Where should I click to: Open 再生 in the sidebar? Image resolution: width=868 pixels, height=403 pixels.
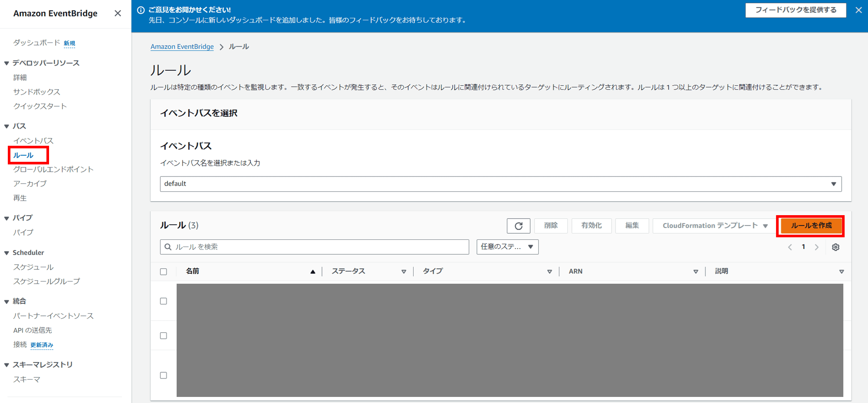[x=20, y=198]
